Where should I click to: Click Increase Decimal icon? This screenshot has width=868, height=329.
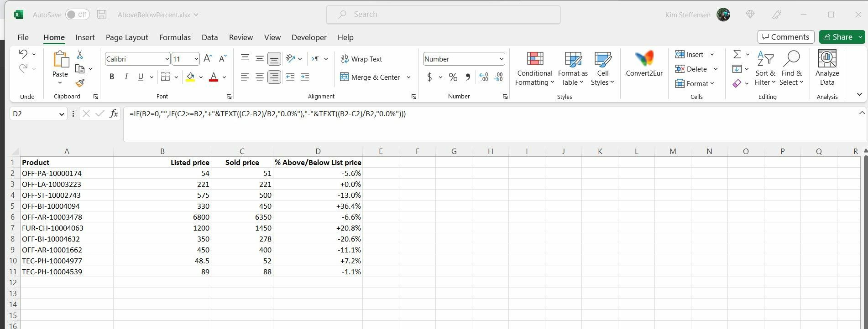484,77
